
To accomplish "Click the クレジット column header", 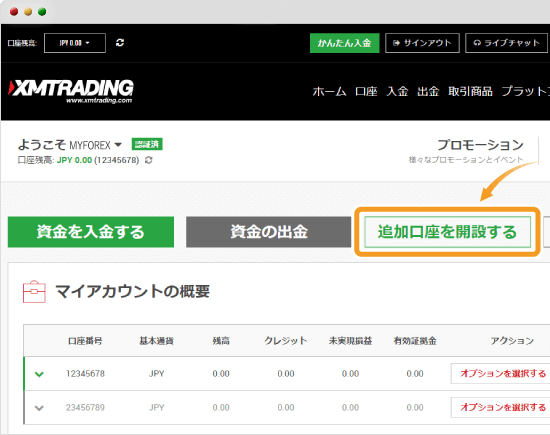I will click(286, 341).
